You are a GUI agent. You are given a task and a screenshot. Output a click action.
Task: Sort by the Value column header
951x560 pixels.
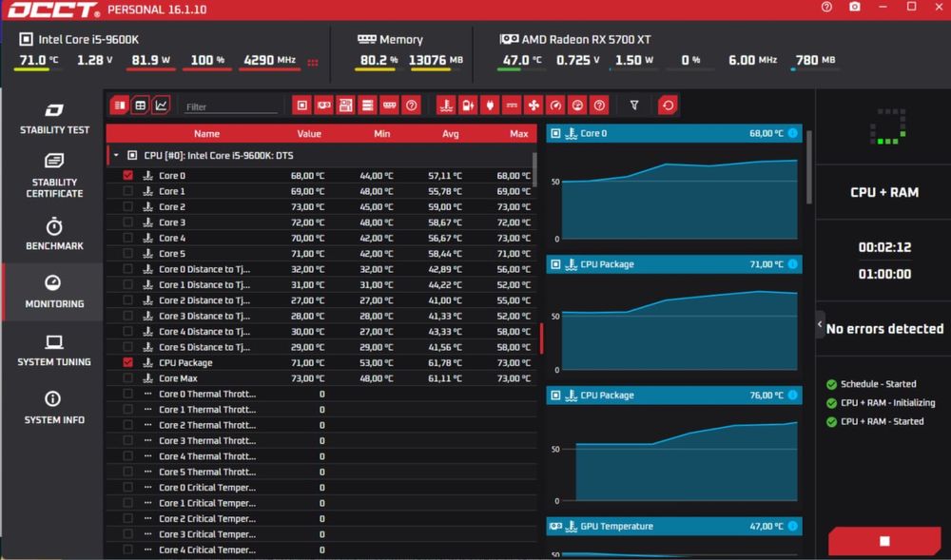309,134
